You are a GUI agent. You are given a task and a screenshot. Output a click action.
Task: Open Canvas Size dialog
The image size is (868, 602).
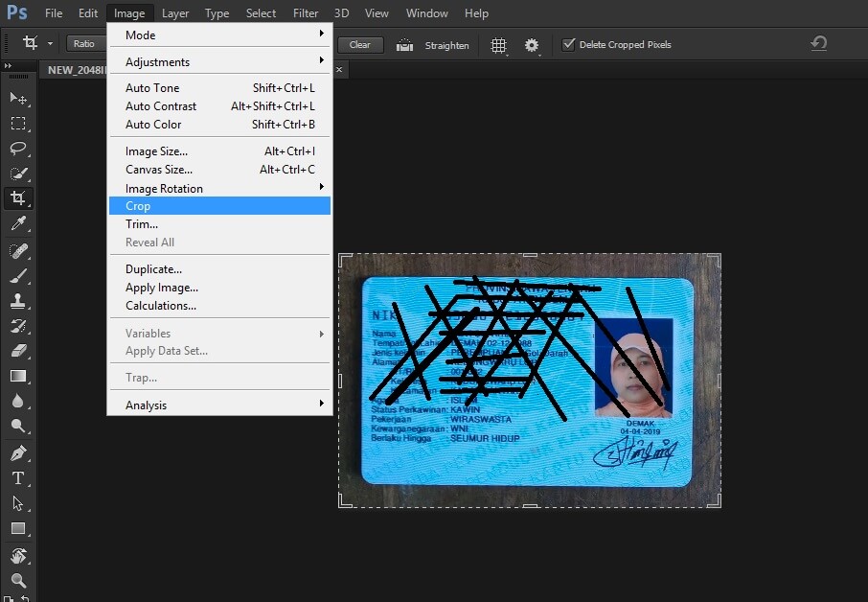tap(219, 170)
